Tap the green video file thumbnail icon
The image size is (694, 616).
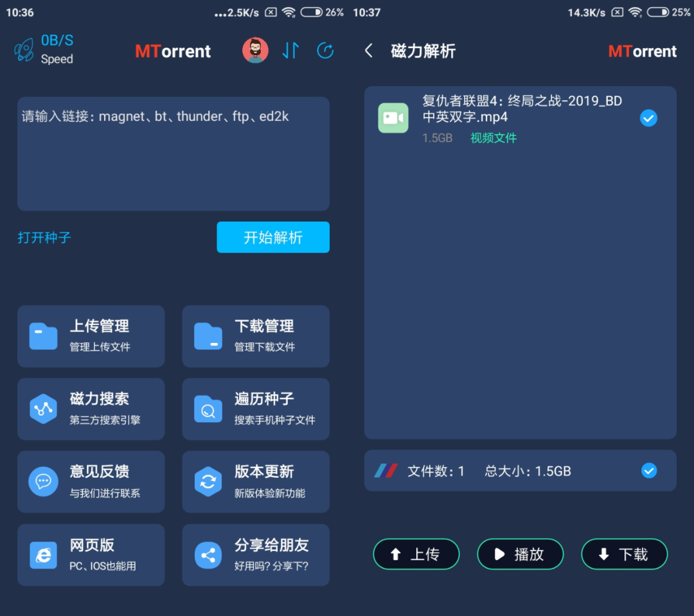(394, 118)
